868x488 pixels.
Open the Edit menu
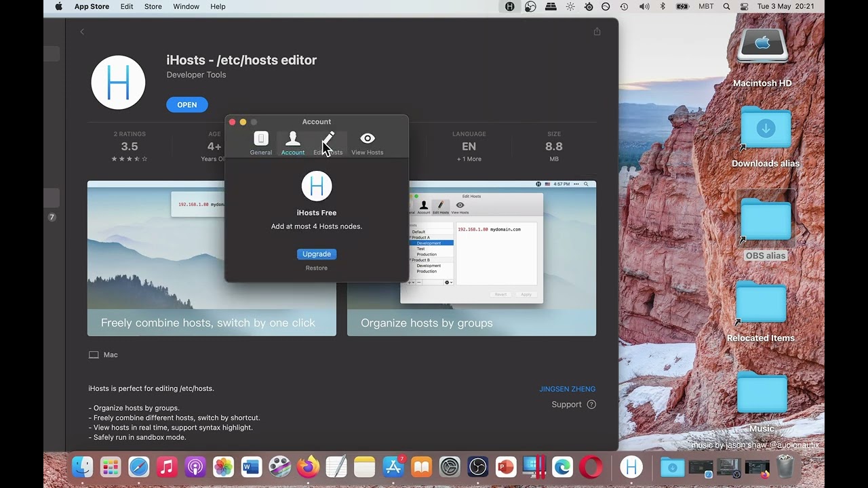(127, 7)
